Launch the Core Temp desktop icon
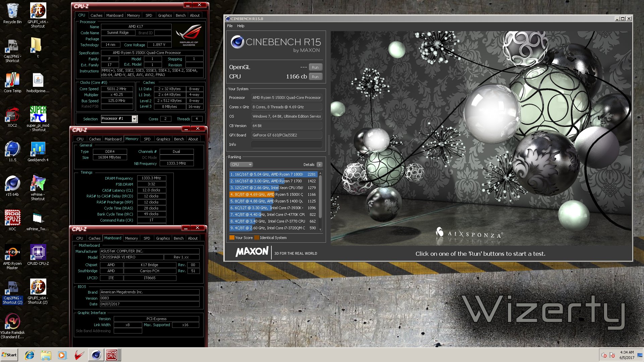 12,82
